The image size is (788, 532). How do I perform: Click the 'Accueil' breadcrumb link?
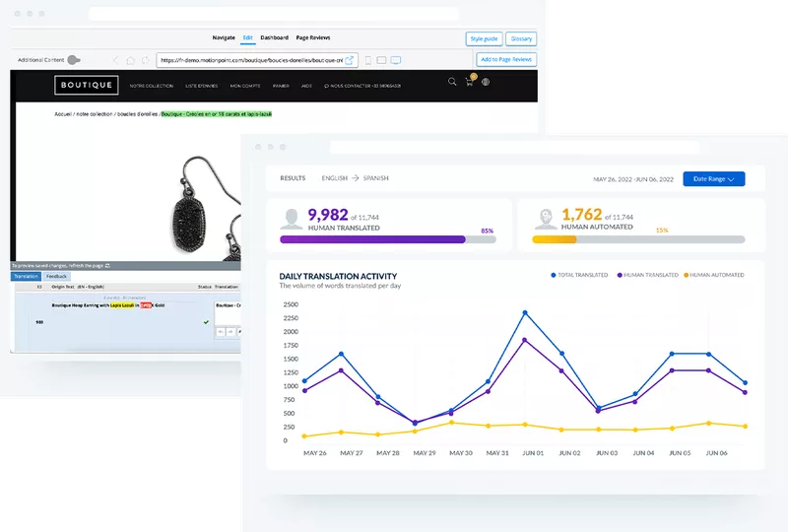click(63, 114)
